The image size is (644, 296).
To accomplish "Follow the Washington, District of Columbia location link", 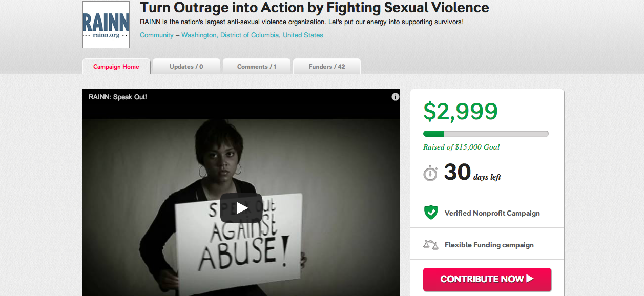I will click(x=230, y=35).
